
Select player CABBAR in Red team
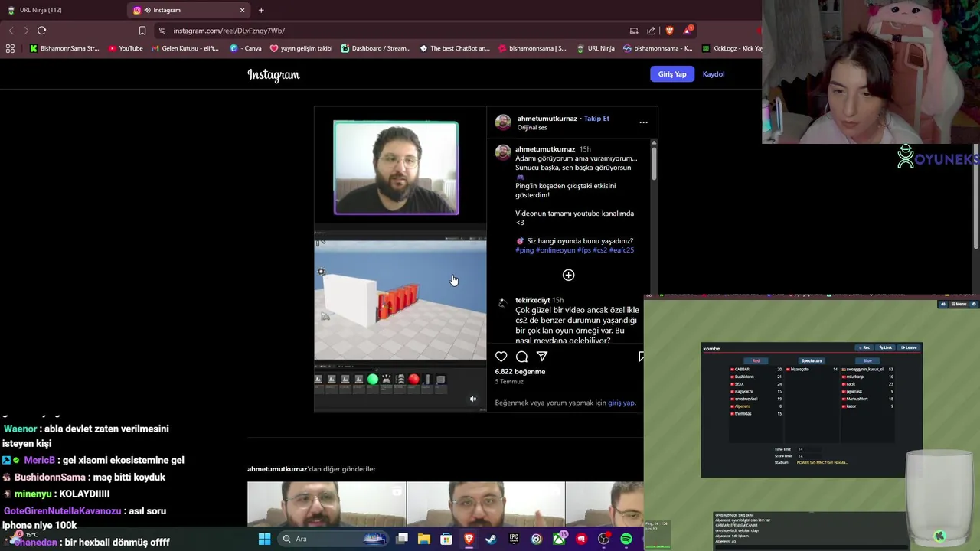click(x=756, y=369)
